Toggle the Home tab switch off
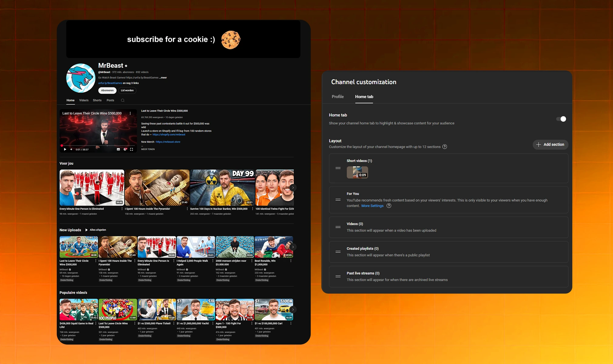Image resolution: width=613 pixels, height=364 pixels. coord(561,119)
